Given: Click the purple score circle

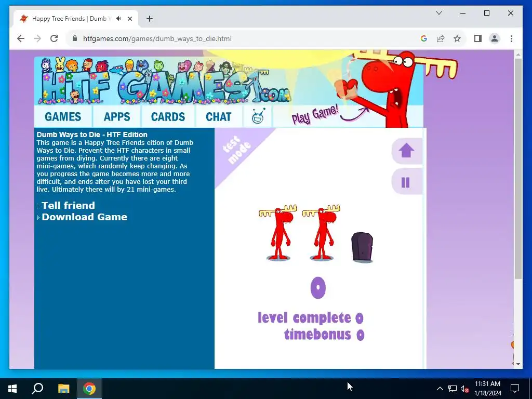Looking at the screenshot, I should [318, 288].
